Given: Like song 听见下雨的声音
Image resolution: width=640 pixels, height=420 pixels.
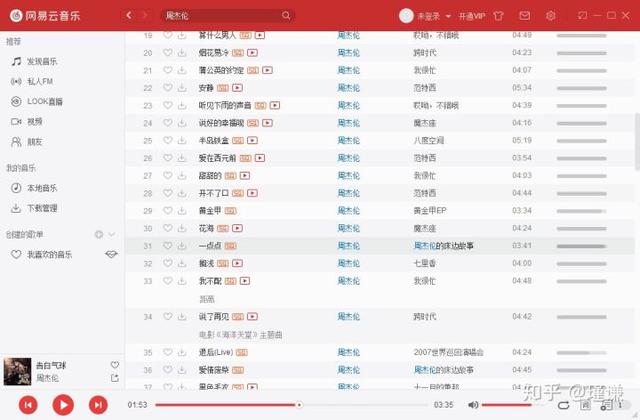Looking at the screenshot, I should [x=167, y=105].
